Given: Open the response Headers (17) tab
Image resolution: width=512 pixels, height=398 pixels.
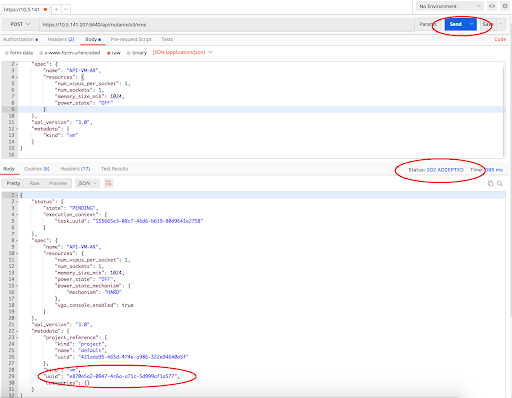Looking at the screenshot, I should [75, 169].
